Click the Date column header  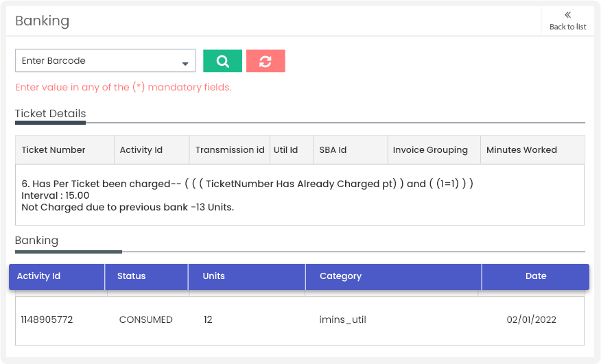point(535,276)
